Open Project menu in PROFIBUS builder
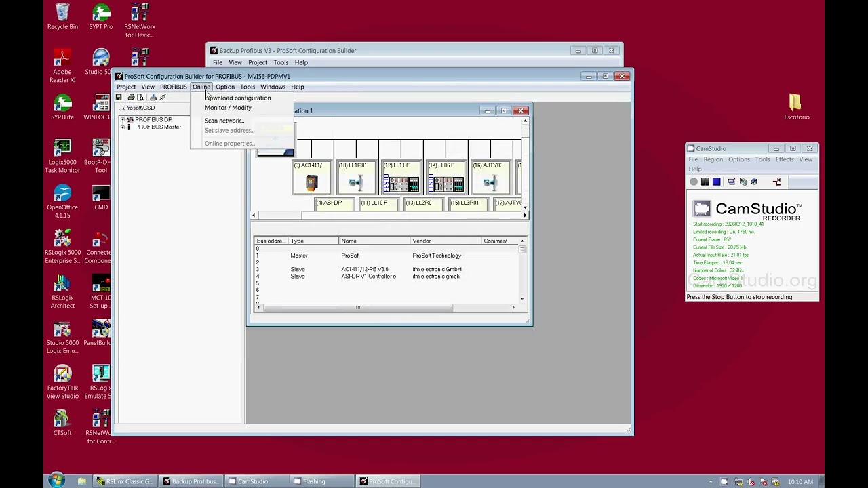Screen dimensions: 868x488 [126, 87]
